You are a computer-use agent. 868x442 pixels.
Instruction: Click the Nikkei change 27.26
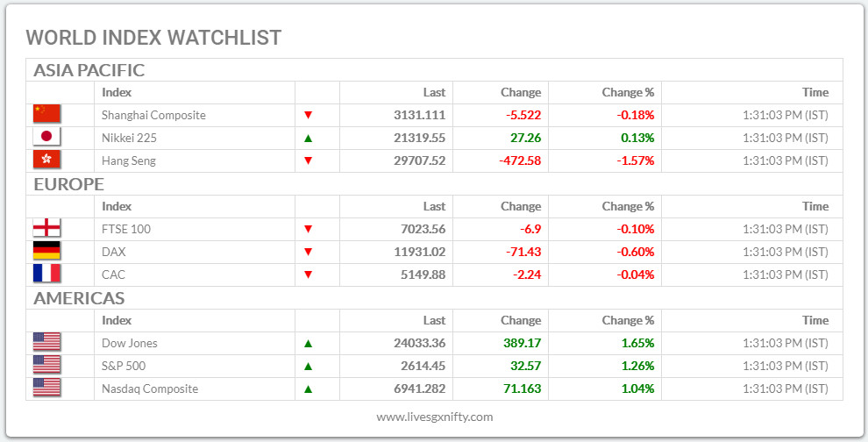[x=525, y=138]
